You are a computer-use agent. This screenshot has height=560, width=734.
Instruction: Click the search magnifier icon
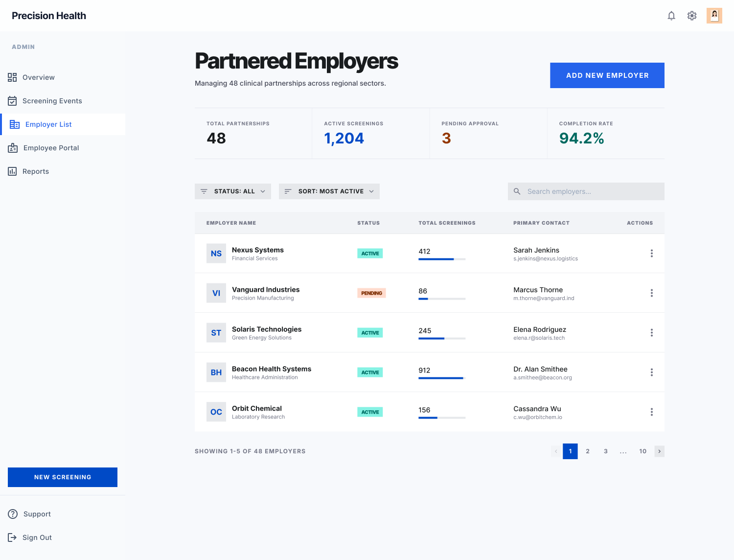tap(517, 191)
